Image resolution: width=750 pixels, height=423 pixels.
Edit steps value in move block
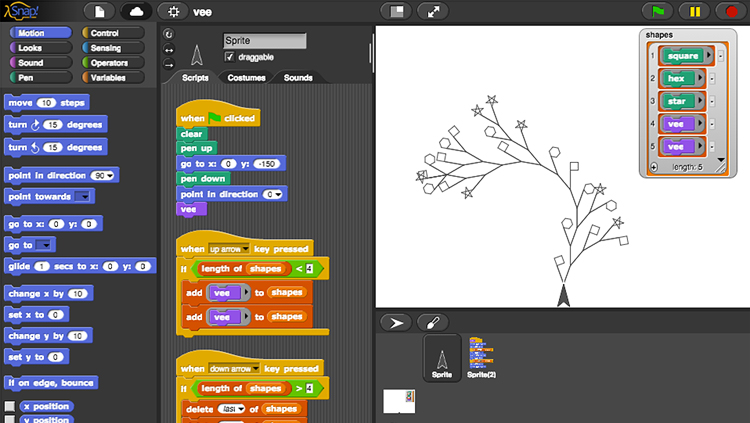(46, 103)
